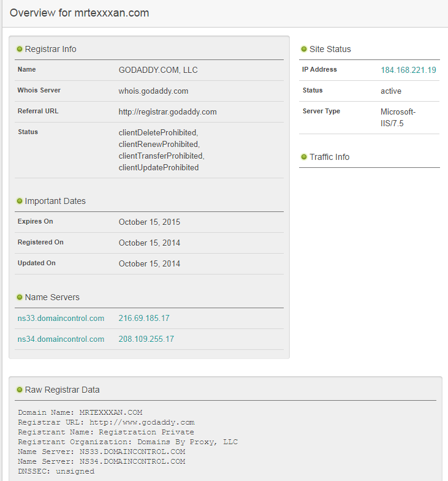Click the green bullet beside Name Servers
The width and height of the screenshot is (448, 481).
(20, 297)
